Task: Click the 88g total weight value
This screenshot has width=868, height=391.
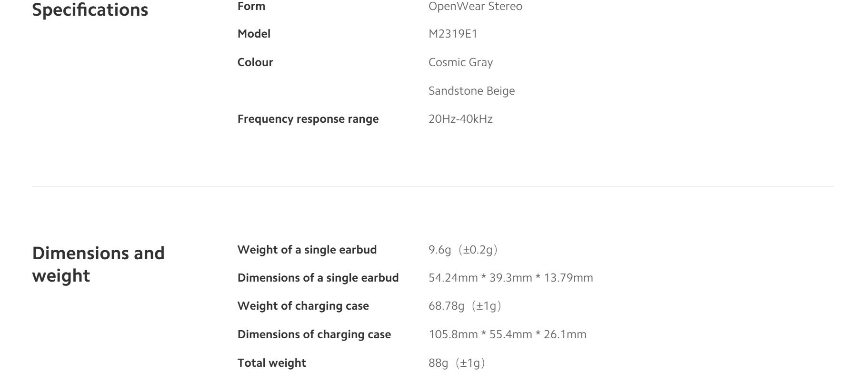Action: pyautogui.click(x=457, y=363)
